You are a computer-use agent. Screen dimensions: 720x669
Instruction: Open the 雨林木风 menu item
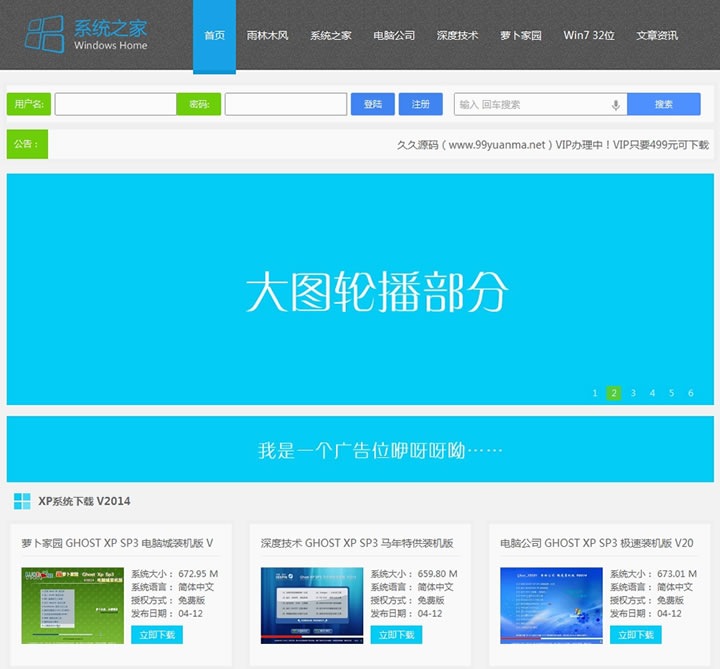(x=267, y=35)
